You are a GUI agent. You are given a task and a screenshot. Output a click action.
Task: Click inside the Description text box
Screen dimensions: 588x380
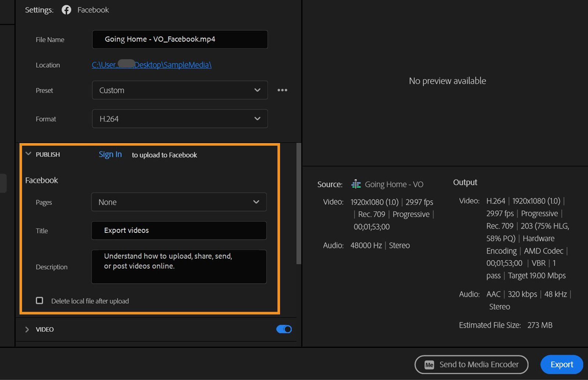point(179,266)
